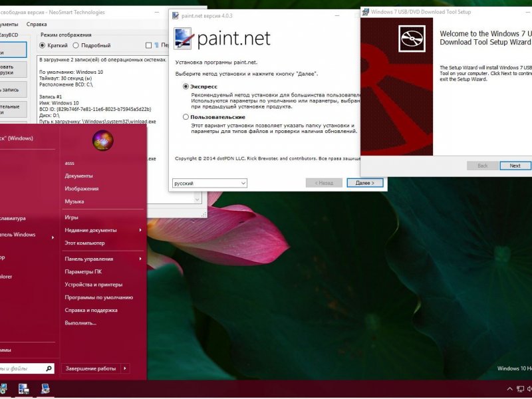Click the 'Таймаут: 30 секунд' line in EasyBCD
The image size is (532, 399).
click(x=65, y=78)
